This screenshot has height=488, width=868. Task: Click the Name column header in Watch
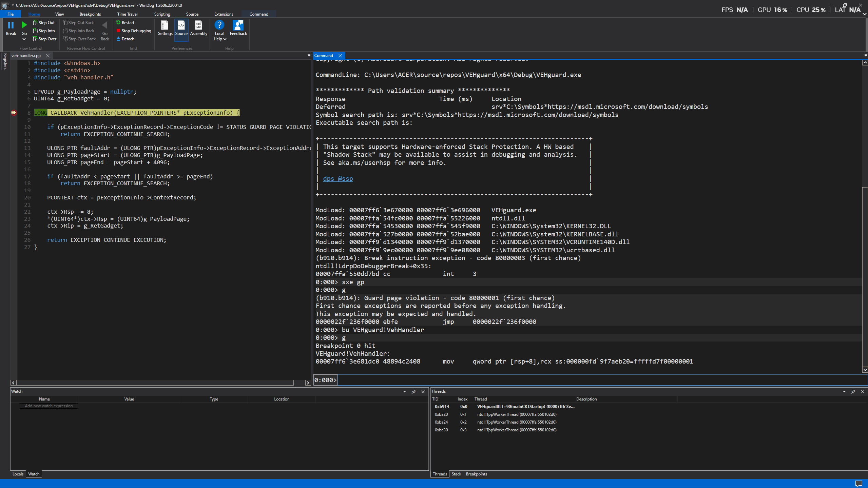(44, 399)
